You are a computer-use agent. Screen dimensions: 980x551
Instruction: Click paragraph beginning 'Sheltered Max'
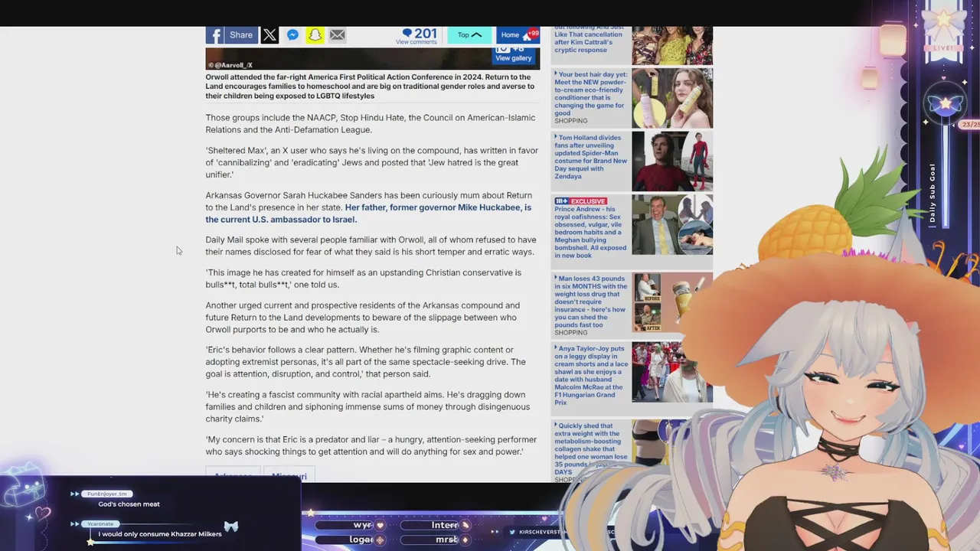[x=372, y=162]
